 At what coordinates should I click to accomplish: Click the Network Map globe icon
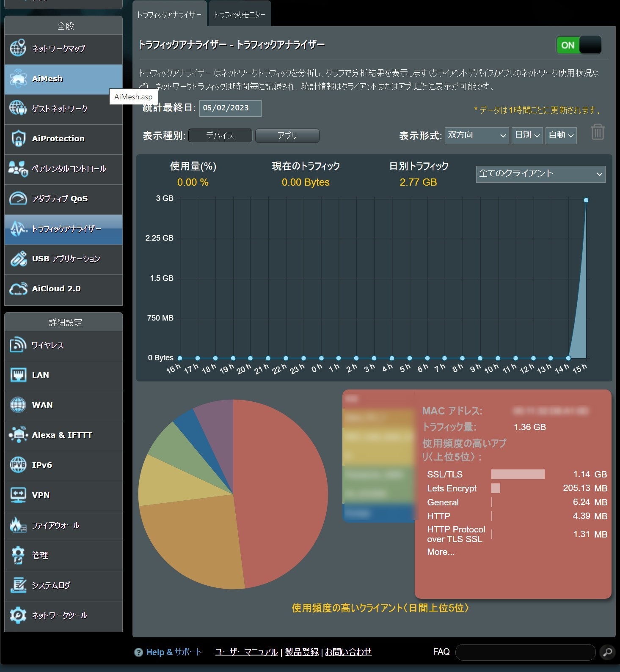(18, 49)
